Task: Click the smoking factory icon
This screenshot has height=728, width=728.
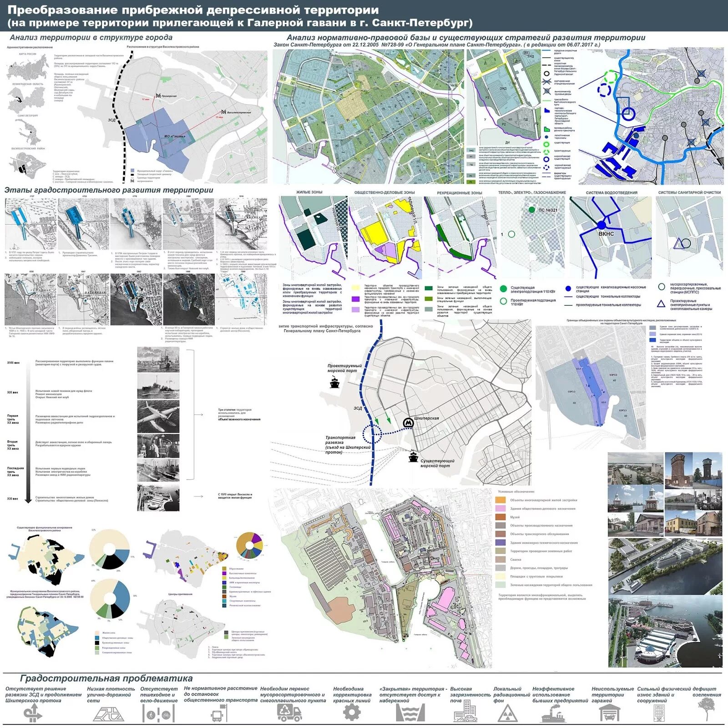Action: click(554, 713)
